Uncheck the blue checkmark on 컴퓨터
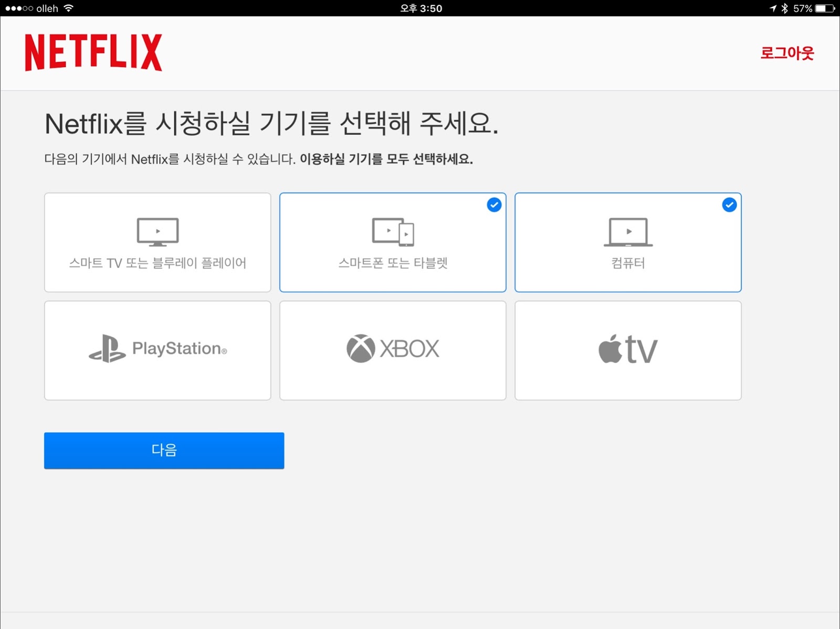Viewport: 840px width, 629px height. tap(729, 205)
